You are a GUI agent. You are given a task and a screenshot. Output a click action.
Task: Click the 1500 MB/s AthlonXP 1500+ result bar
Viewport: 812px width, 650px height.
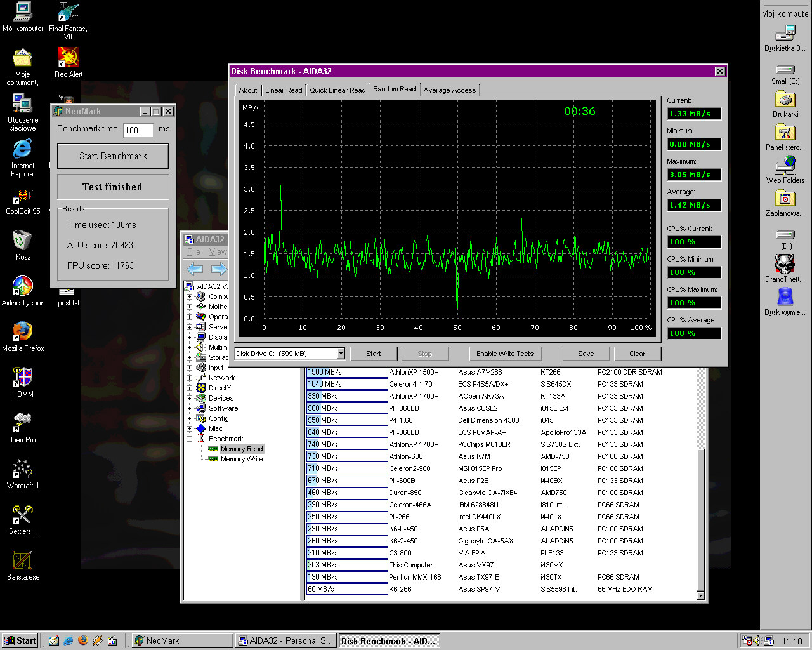pos(347,372)
